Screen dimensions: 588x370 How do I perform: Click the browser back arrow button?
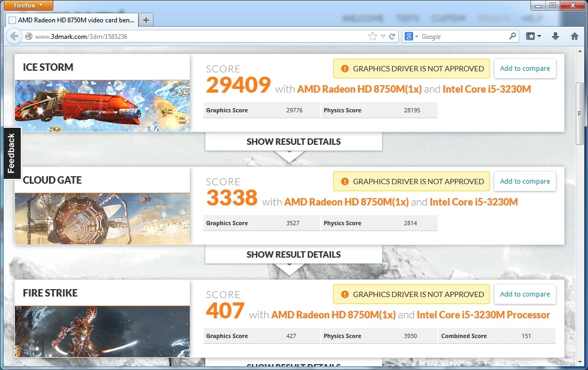point(13,37)
